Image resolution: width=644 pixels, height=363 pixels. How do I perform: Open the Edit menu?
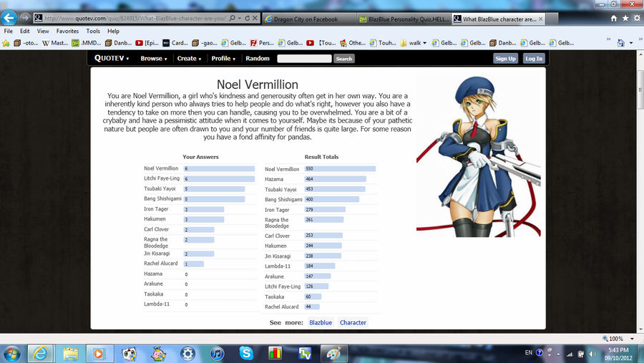click(x=24, y=31)
